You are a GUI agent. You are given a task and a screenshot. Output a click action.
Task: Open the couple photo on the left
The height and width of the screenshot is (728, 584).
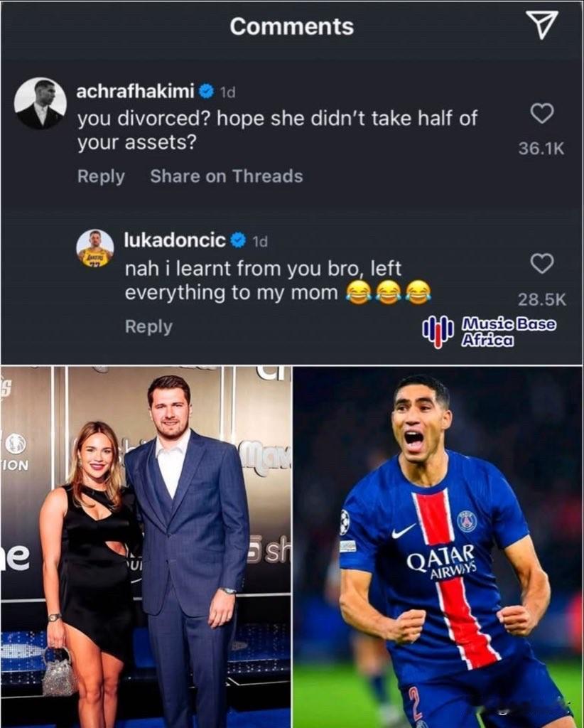coord(146,547)
